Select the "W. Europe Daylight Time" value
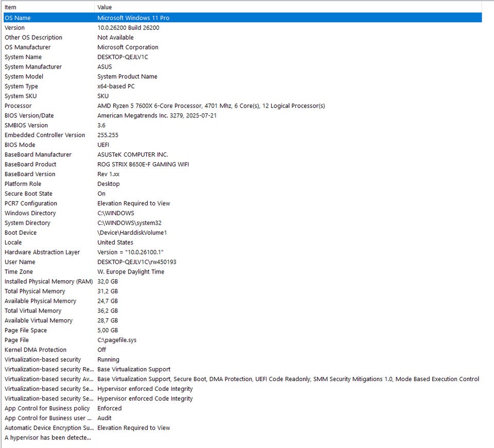Image resolution: width=494 pixels, height=448 pixels. click(131, 272)
